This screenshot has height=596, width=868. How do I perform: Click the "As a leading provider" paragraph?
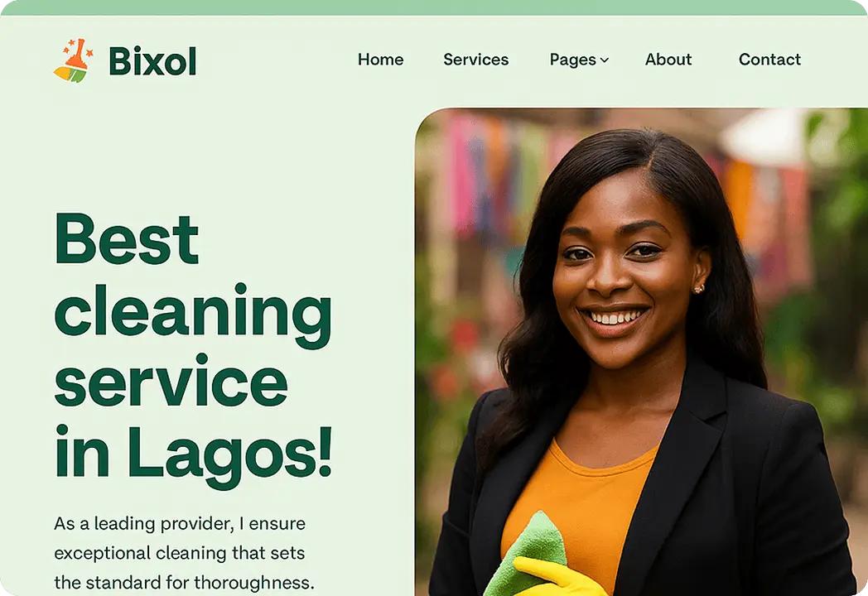(x=185, y=553)
